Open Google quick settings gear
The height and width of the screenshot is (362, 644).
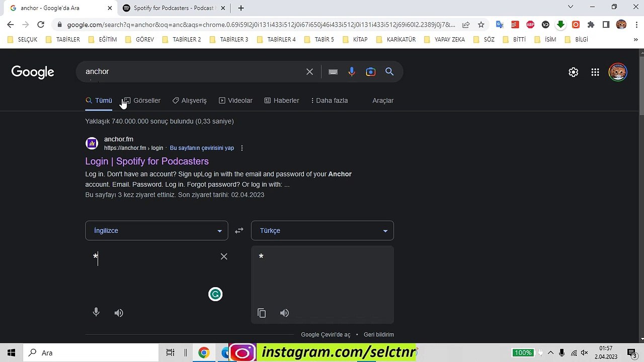pos(574,72)
